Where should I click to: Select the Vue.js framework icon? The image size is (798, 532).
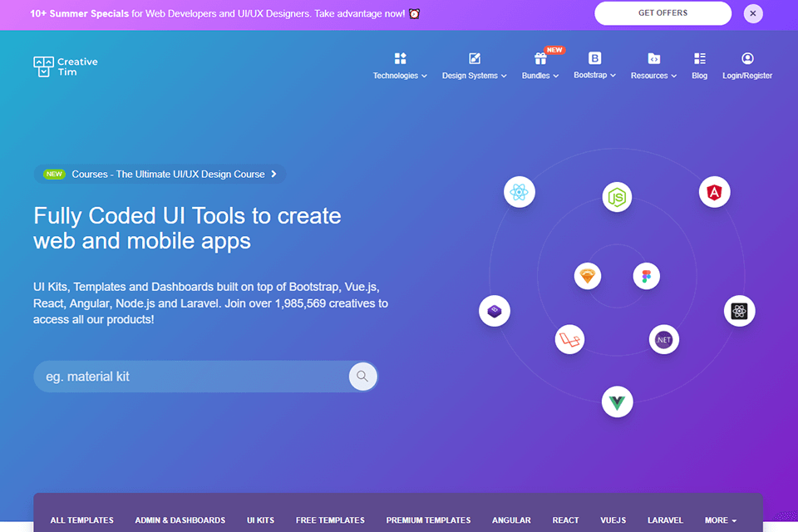tap(617, 401)
